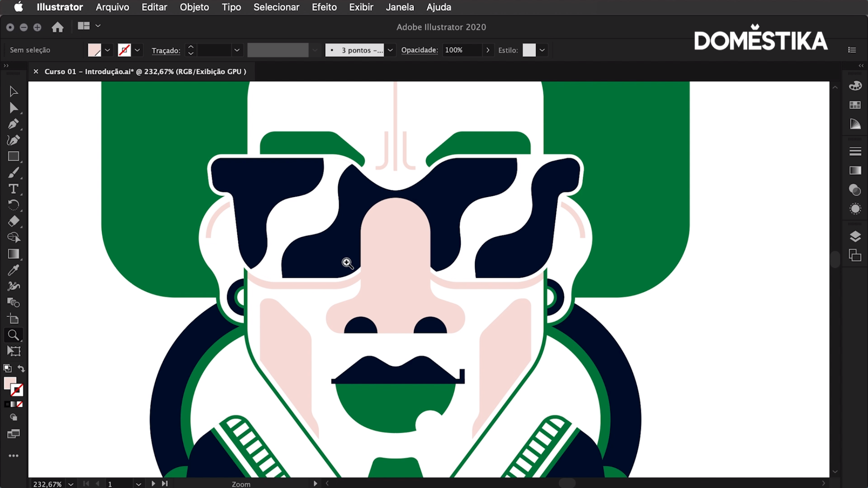Select the Type tool
This screenshot has width=868, height=488.
click(x=13, y=189)
